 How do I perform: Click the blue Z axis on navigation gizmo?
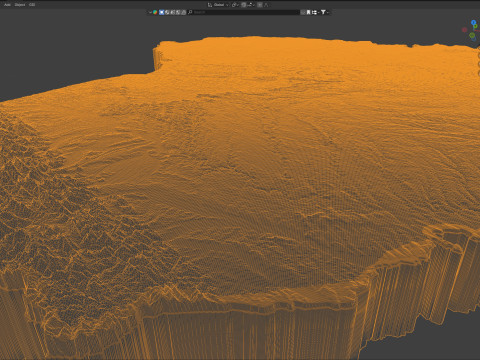tap(473, 22)
